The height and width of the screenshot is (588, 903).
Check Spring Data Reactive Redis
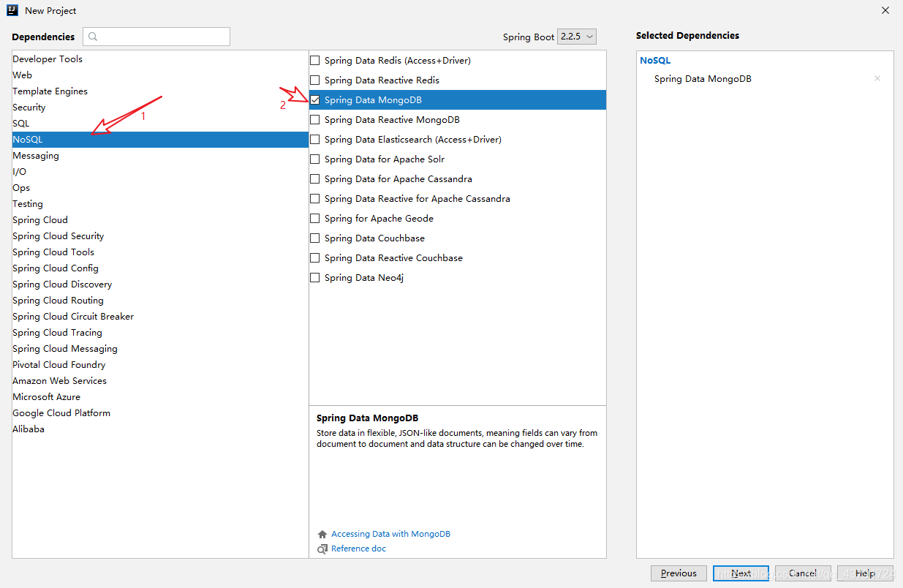pyautogui.click(x=315, y=80)
